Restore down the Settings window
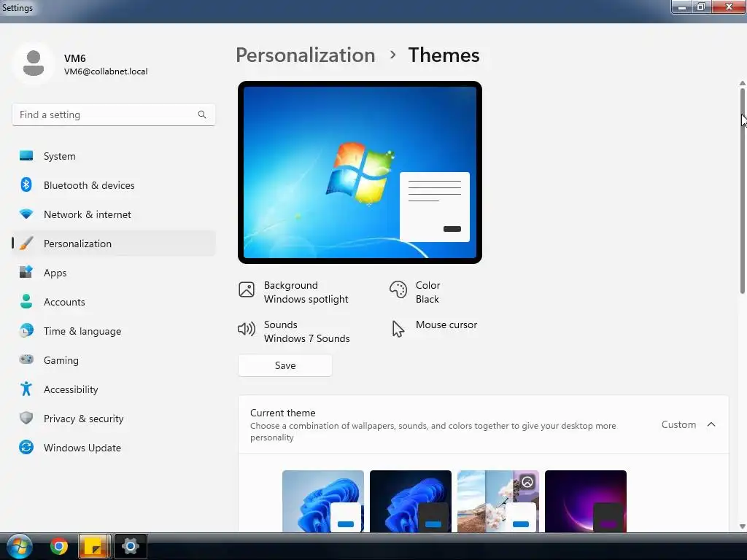The height and width of the screenshot is (560, 747). pos(701,7)
